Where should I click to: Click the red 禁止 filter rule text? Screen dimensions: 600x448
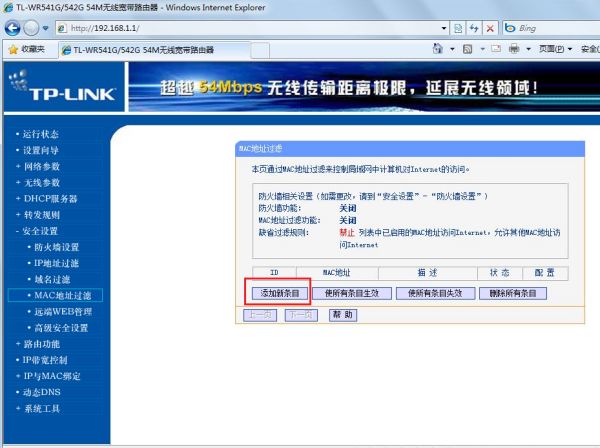[347, 232]
